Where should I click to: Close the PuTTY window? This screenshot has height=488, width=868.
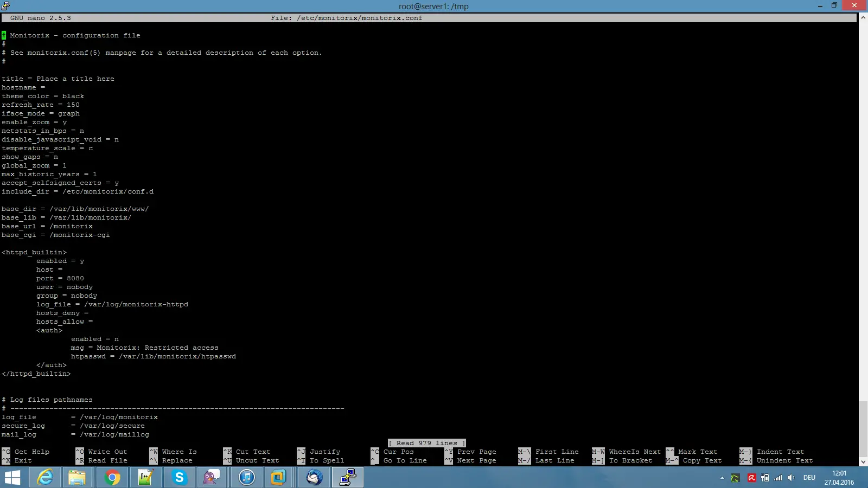click(854, 5)
